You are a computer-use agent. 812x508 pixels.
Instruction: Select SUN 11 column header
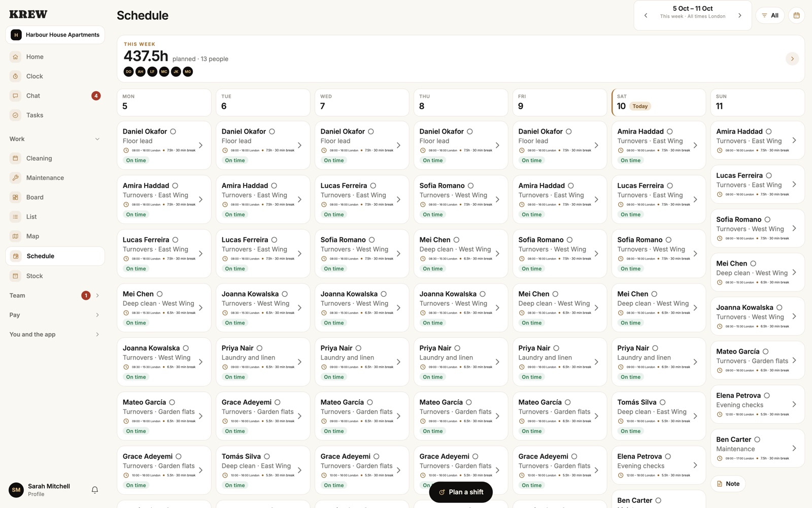click(757, 103)
